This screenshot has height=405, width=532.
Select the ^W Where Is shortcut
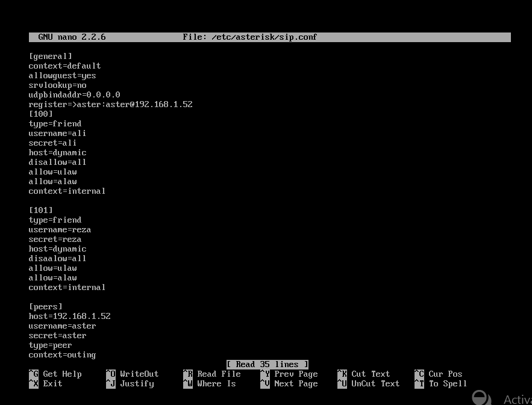[209, 383]
